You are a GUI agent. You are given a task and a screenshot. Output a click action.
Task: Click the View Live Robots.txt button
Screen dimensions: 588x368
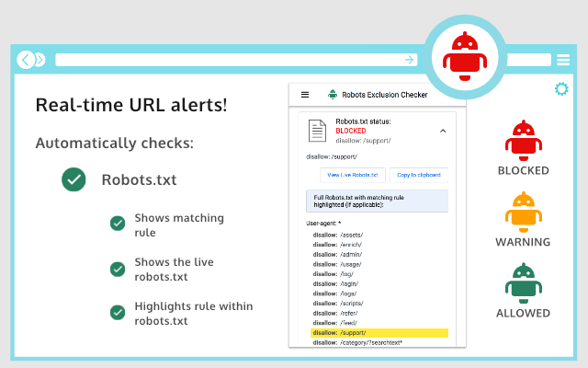351,174
